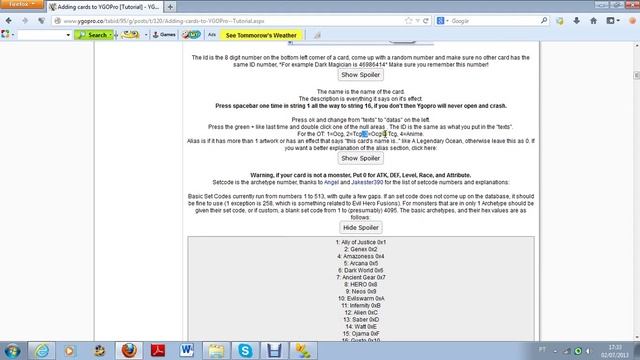Click the system tray volume icon

[x=588, y=351]
